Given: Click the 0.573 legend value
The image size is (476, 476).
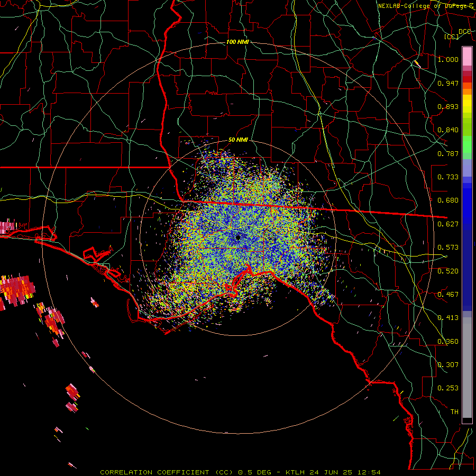Looking at the screenshot, I should coord(448,248).
